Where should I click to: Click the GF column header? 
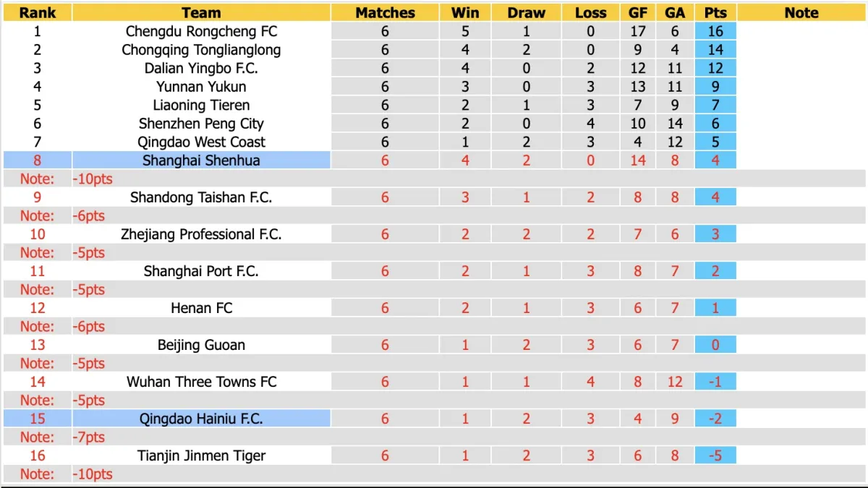[x=638, y=12]
